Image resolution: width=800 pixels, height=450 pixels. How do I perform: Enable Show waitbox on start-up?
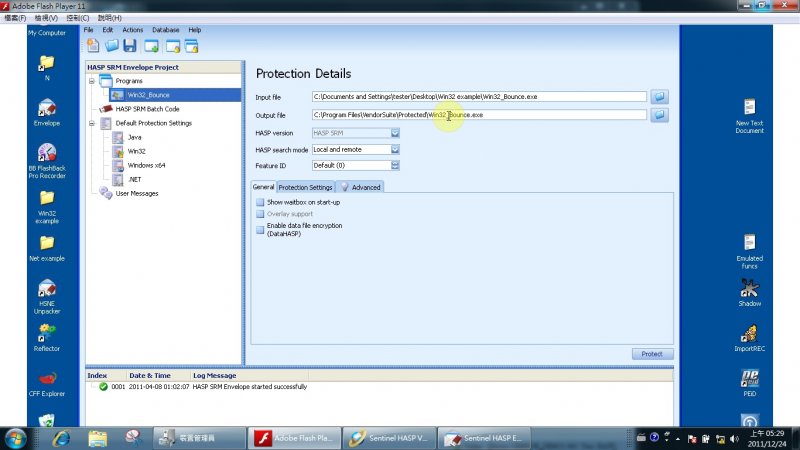point(260,202)
